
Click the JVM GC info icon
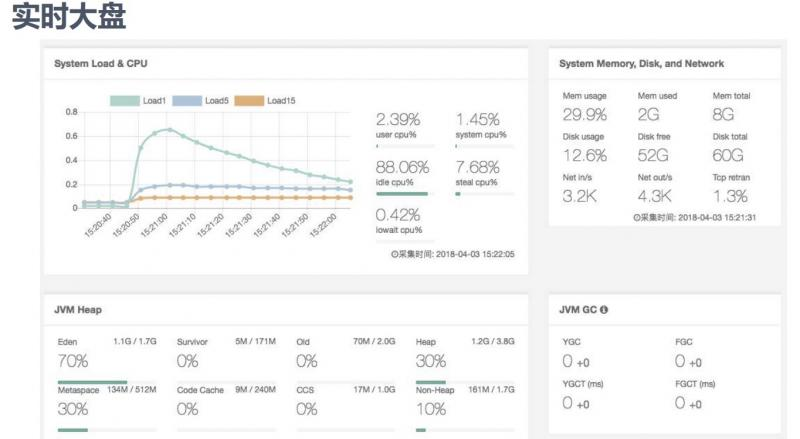click(x=605, y=310)
